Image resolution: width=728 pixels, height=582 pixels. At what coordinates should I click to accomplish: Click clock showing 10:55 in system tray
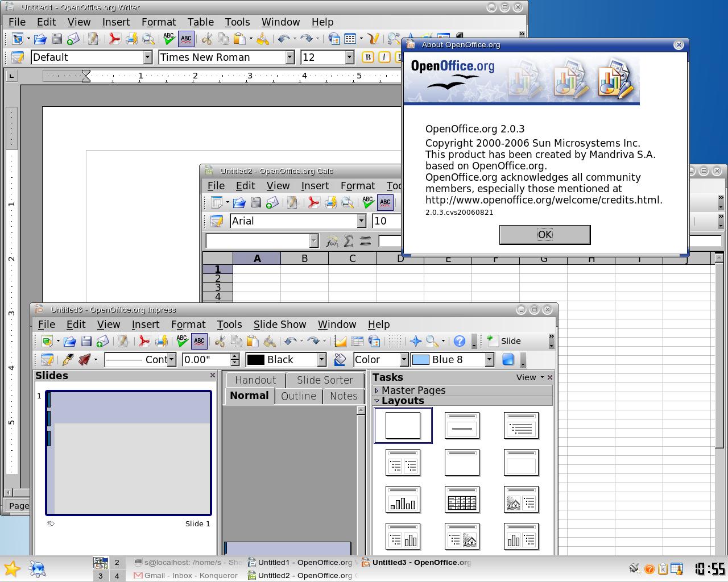710,568
